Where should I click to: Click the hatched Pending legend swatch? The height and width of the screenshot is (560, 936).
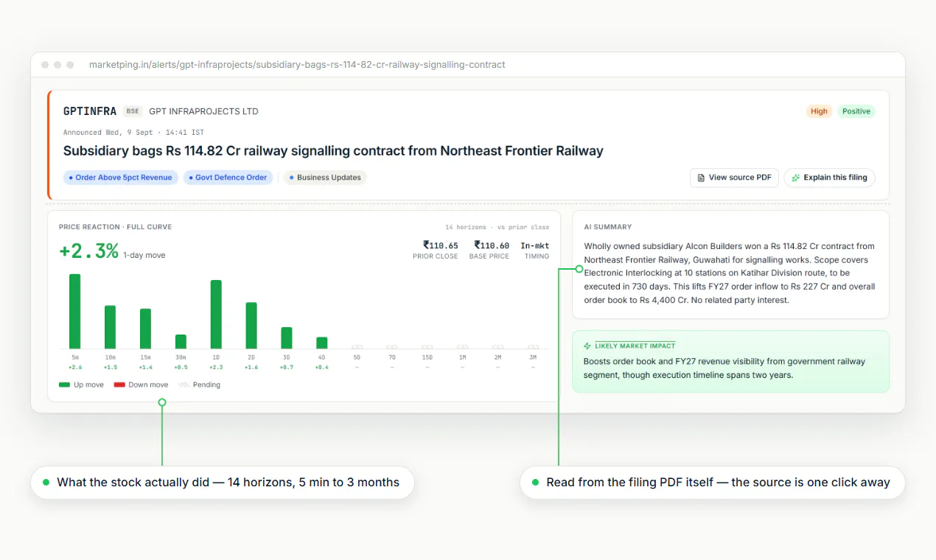[x=184, y=385]
